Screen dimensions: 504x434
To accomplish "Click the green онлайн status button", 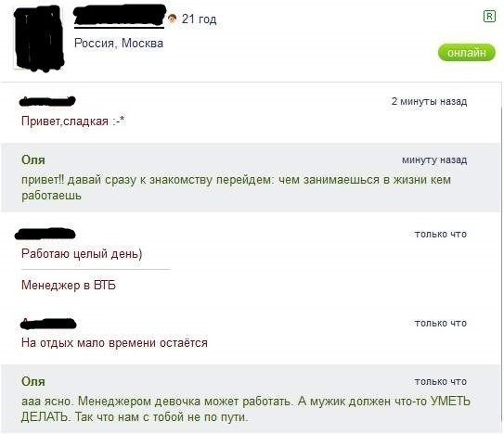I will tap(466, 52).
